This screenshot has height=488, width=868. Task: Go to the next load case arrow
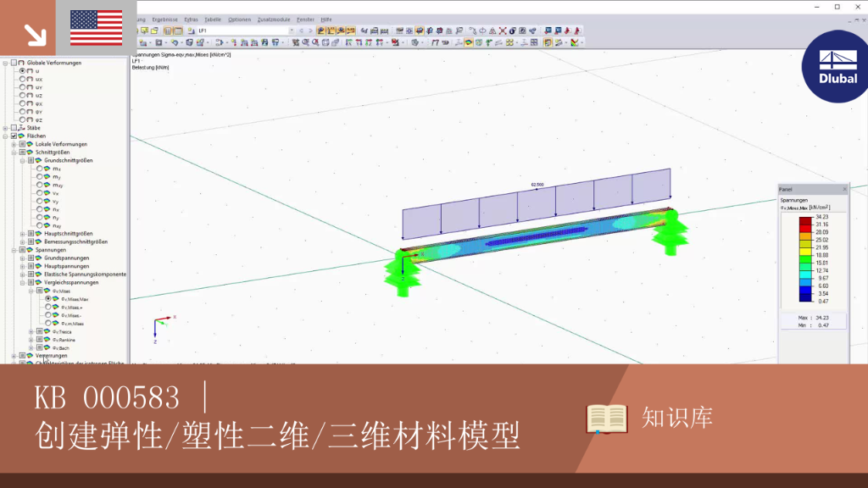310,31
